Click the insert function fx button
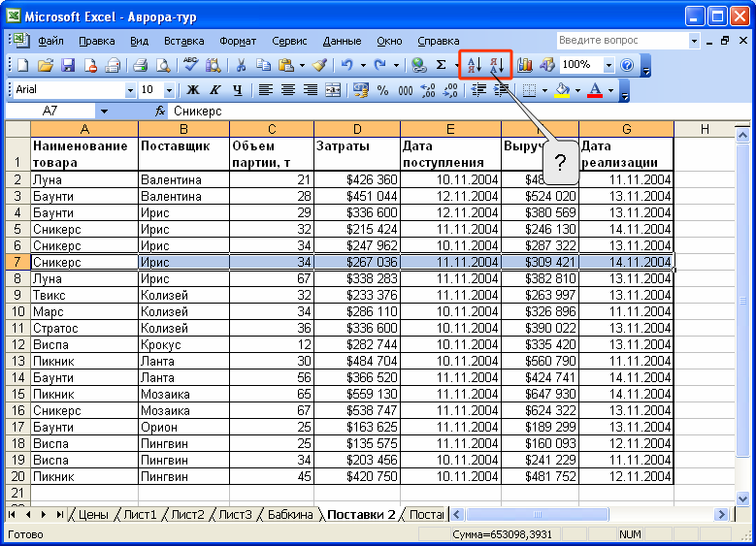 pos(160,112)
